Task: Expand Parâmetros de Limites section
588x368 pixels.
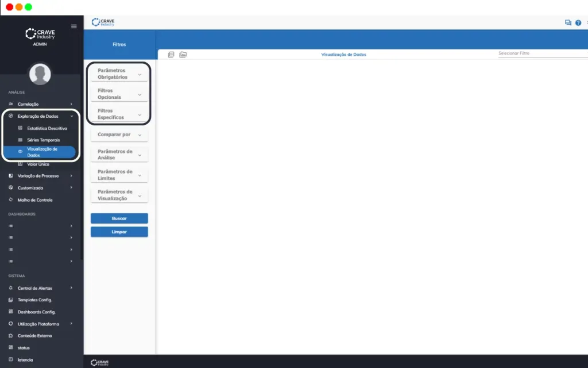Action: pyautogui.click(x=119, y=175)
